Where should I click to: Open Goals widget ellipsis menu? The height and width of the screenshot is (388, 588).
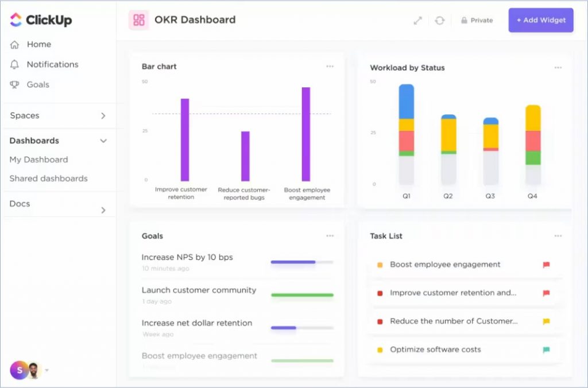330,236
